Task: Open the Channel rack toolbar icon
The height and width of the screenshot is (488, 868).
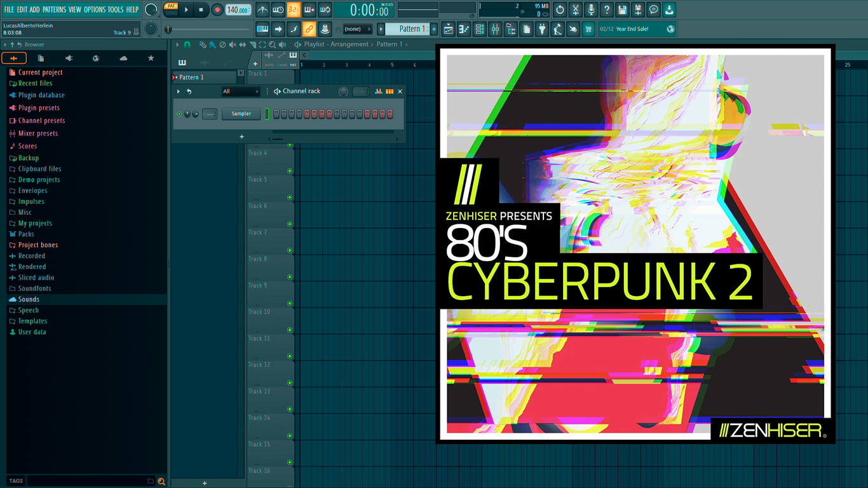Action: point(480,29)
